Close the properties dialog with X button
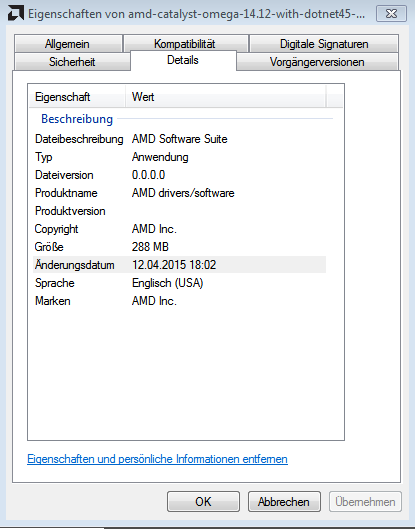 (391, 14)
